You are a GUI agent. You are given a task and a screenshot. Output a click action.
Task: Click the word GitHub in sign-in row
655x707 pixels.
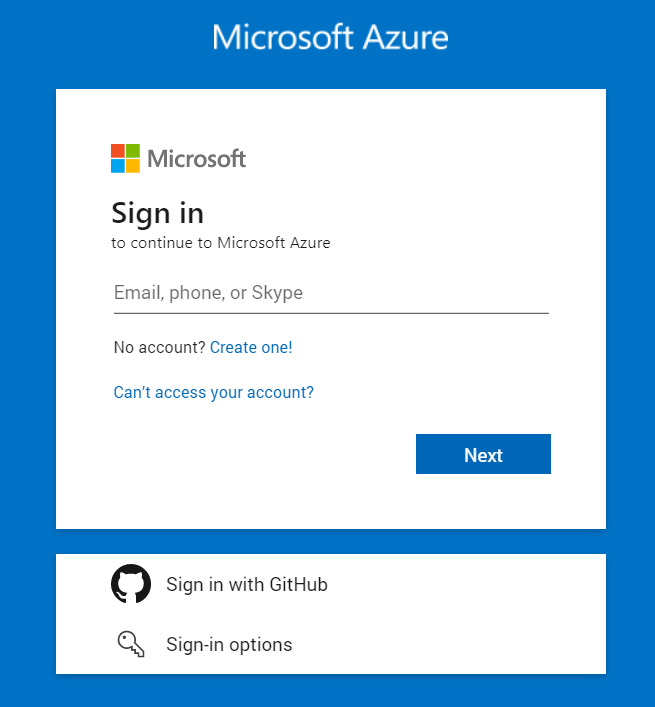tap(298, 584)
